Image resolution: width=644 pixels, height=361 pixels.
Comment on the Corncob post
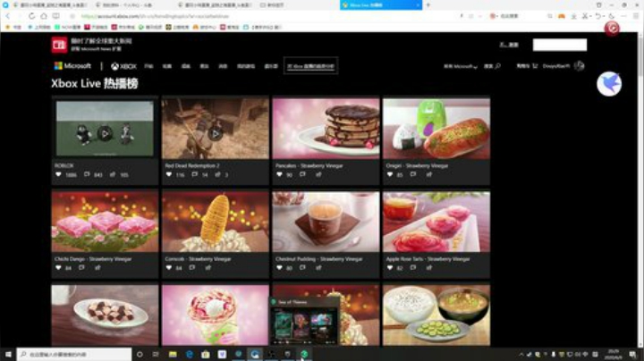click(x=192, y=268)
